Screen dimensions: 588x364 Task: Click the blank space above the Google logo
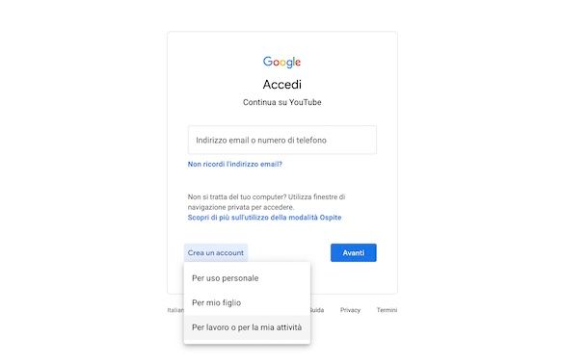pyautogui.click(x=282, y=43)
